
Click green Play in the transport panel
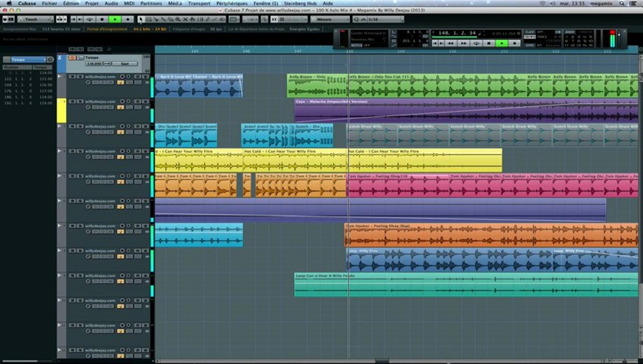[501, 43]
